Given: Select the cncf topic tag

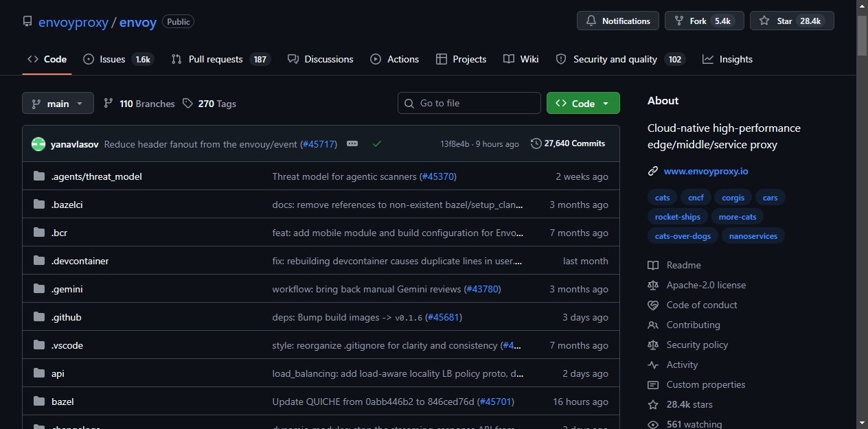Looking at the screenshot, I should pyautogui.click(x=696, y=198).
